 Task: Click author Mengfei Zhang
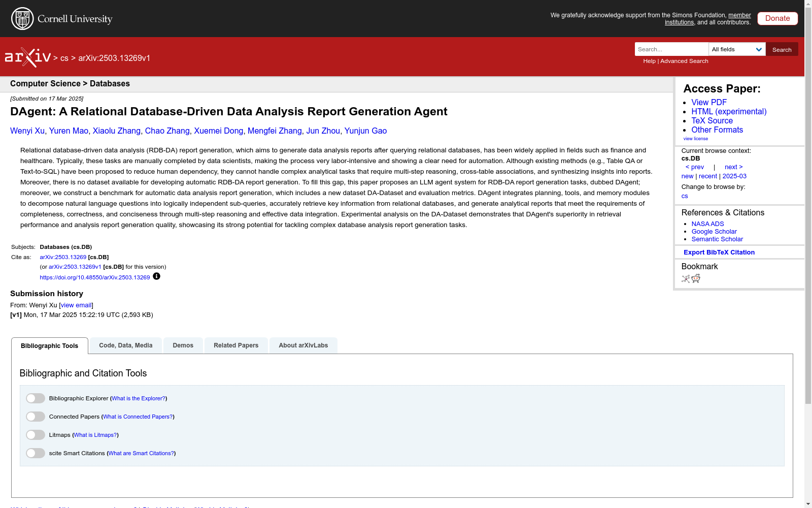[x=275, y=131]
